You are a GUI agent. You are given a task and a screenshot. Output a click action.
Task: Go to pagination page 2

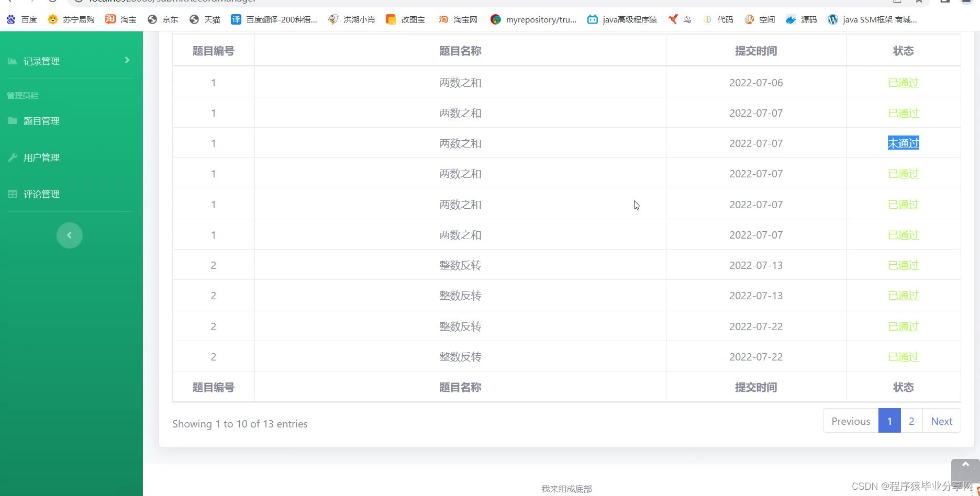coord(911,421)
